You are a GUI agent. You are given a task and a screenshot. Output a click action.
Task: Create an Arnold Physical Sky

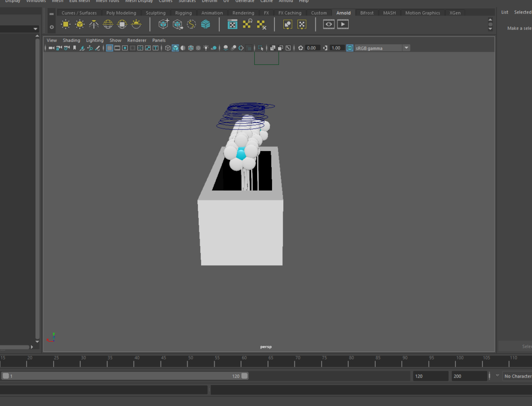pos(136,24)
